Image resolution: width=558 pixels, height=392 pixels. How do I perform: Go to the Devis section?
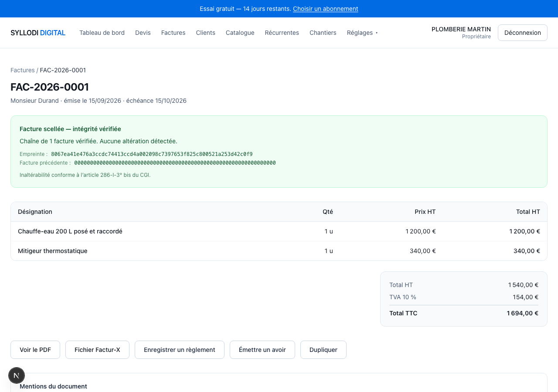point(143,33)
